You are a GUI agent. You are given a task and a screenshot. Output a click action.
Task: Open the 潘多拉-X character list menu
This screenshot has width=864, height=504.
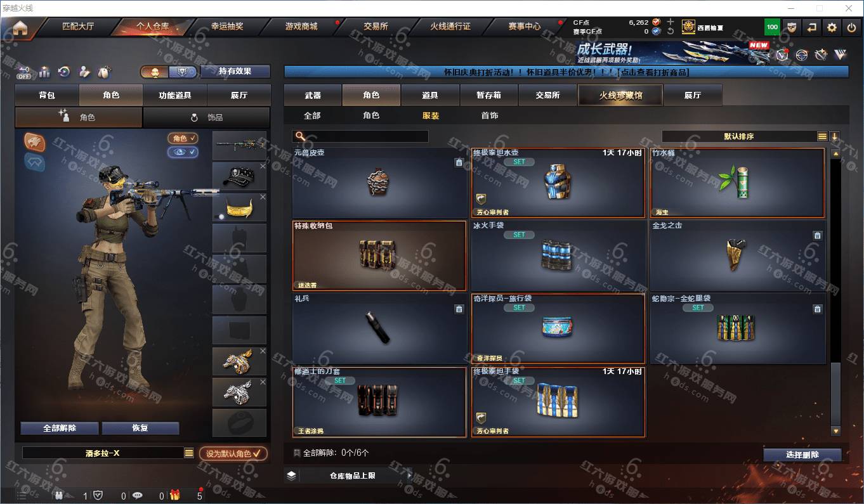click(x=189, y=453)
